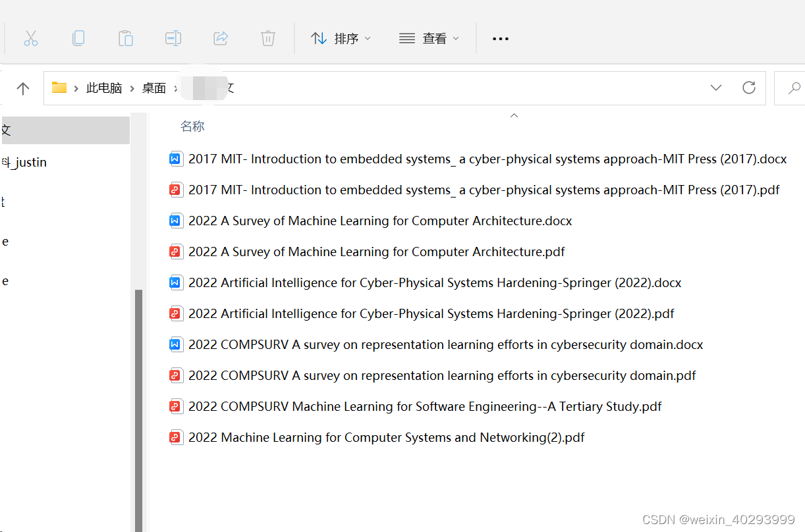Click the Cut scissors icon
The width and height of the screenshot is (805, 532).
pyautogui.click(x=31, y=38)
